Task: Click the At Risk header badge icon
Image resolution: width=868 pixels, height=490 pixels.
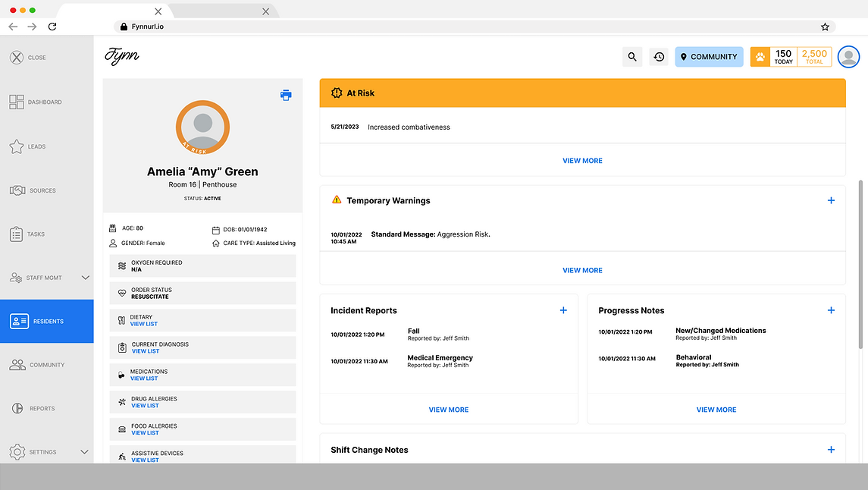Action: [x=337, y=93]
